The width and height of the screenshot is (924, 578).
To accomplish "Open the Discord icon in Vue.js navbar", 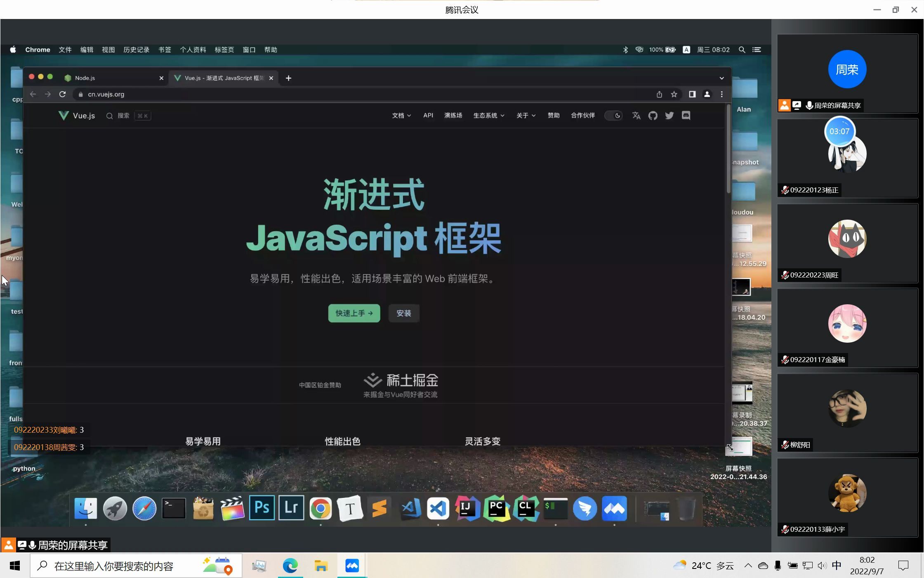I will [686, 116].
